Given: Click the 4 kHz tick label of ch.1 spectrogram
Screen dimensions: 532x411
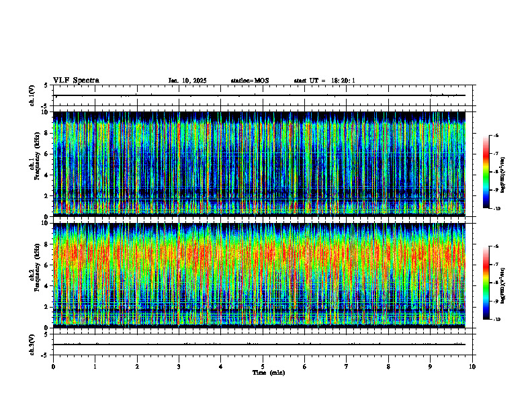Looking at the screenshot, I should [47, 175].
